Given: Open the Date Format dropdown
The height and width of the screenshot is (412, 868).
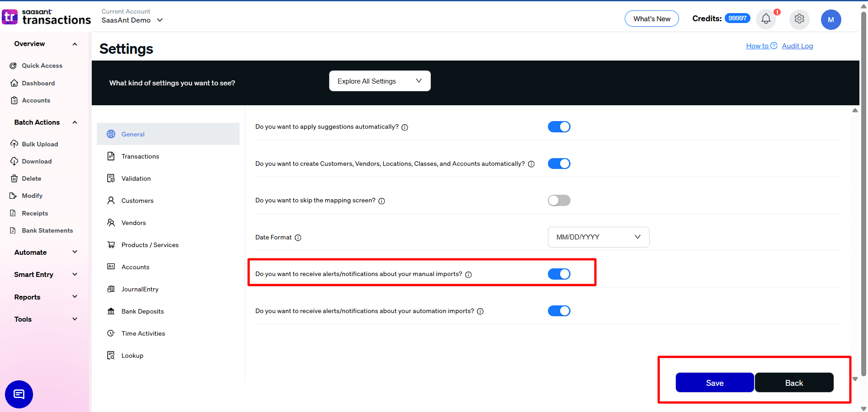Looking at the screenshot, I should click(598, 237).
